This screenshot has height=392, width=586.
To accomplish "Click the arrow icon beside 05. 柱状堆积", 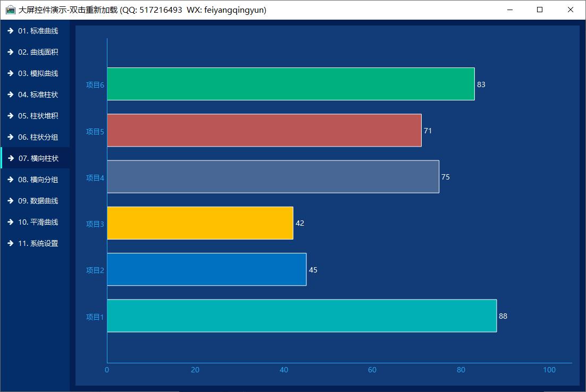I will coord(10,116).
